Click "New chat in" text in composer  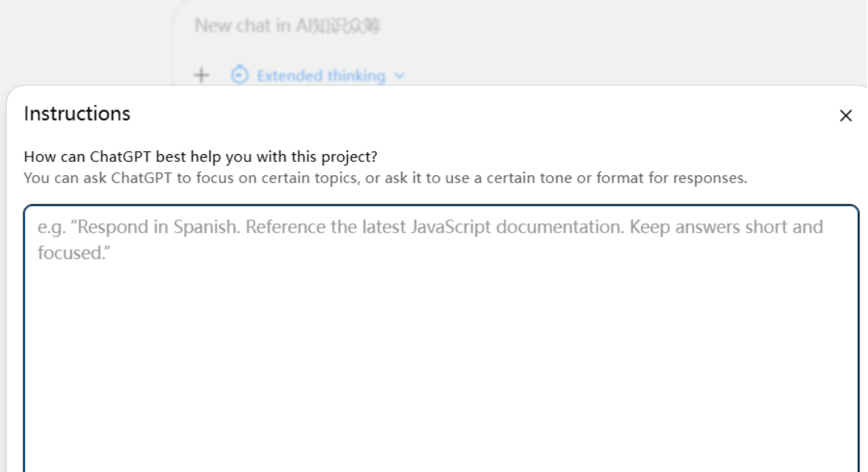click(243, 26)
